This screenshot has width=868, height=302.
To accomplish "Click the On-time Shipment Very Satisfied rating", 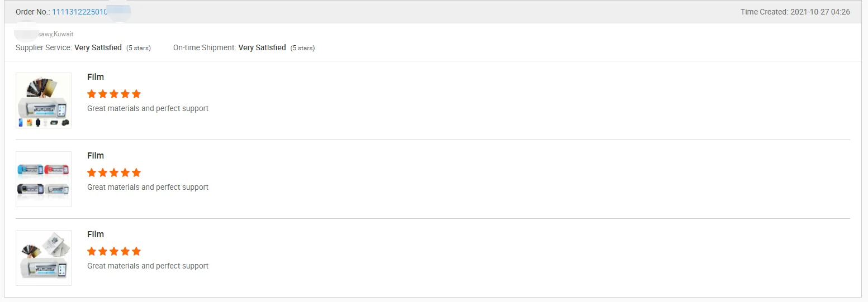I will click(x=262, y=48).
